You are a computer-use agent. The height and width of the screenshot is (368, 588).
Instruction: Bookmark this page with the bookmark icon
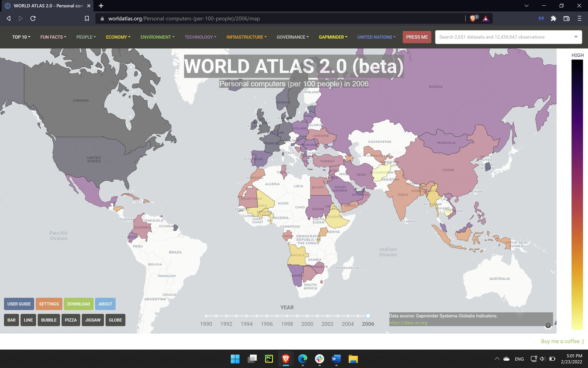87,18
